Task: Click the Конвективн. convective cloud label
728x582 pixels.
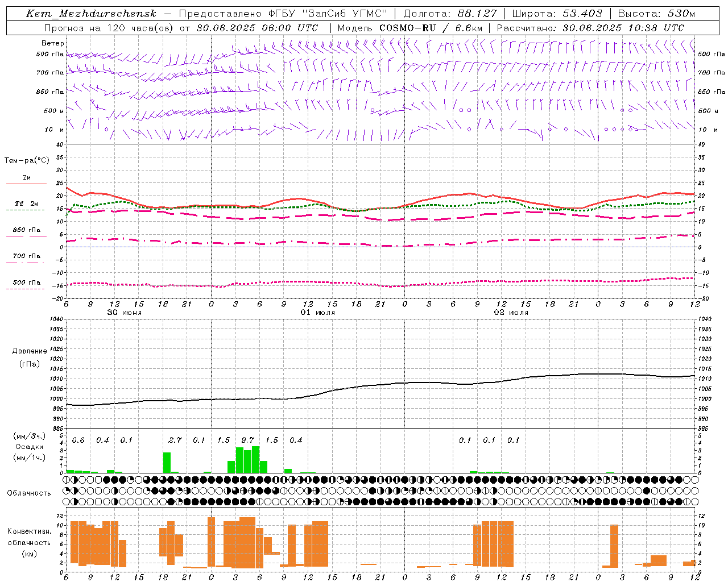Action: (x=30, y=531)
